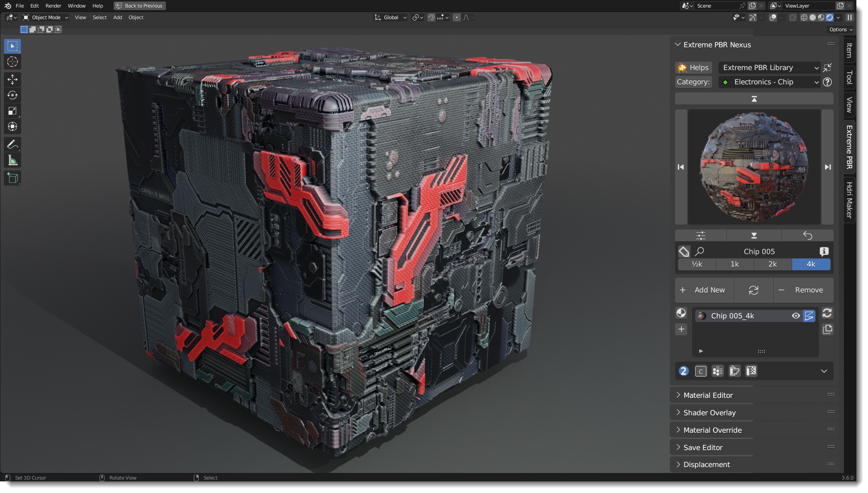The image size is (868, 493).
Task: Select the 2k texture resolution
Action: [773, 264]
